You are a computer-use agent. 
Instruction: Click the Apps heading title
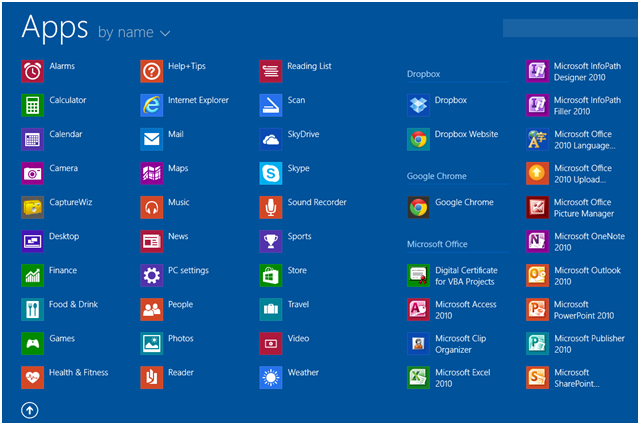coord(55,28)
